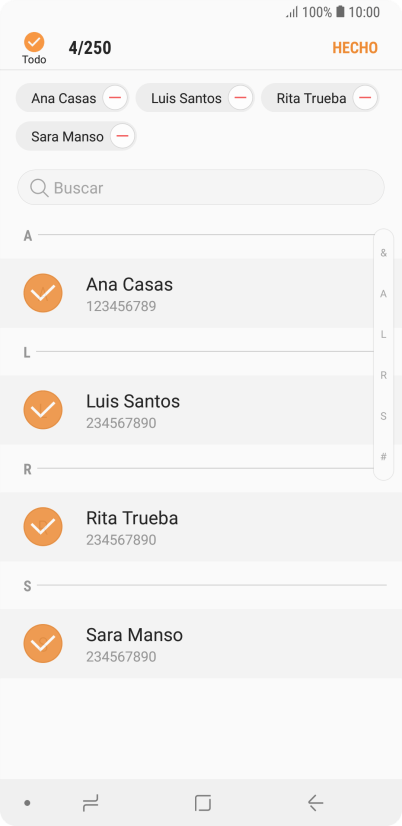
Task: Tap the battery status icon
Action: (x=340, y=12)
